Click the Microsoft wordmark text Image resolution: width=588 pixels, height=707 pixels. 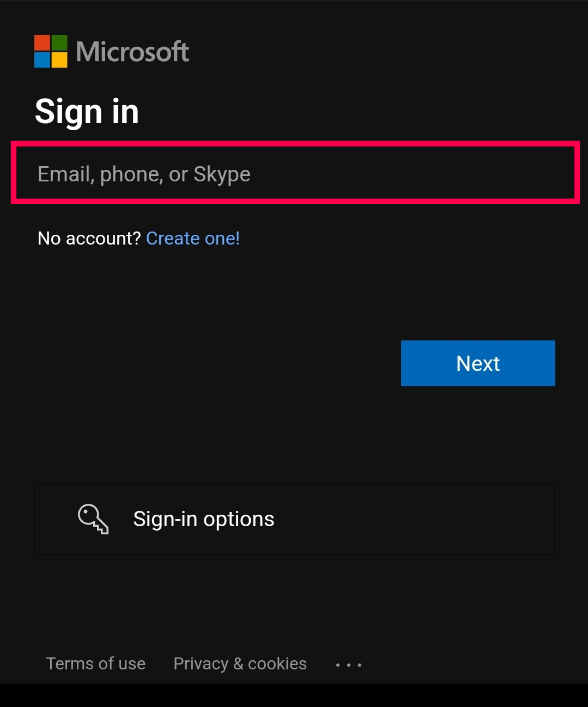[x=132, y=52]
